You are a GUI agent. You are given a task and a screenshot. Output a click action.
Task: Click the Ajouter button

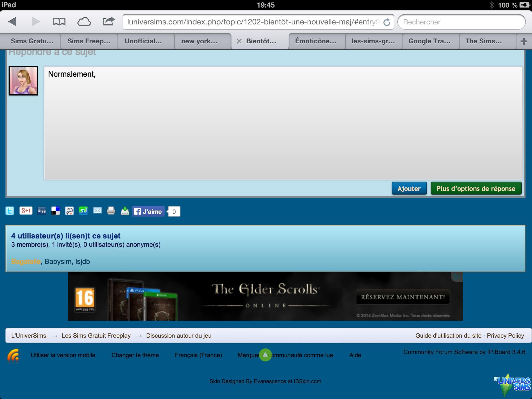click(409, 188)
